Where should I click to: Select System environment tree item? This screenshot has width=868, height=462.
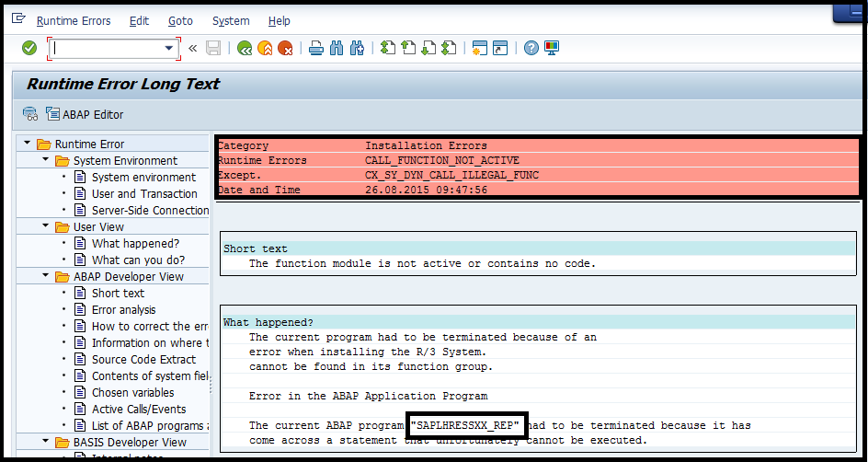pyautogui.click(x=144, y=178)
